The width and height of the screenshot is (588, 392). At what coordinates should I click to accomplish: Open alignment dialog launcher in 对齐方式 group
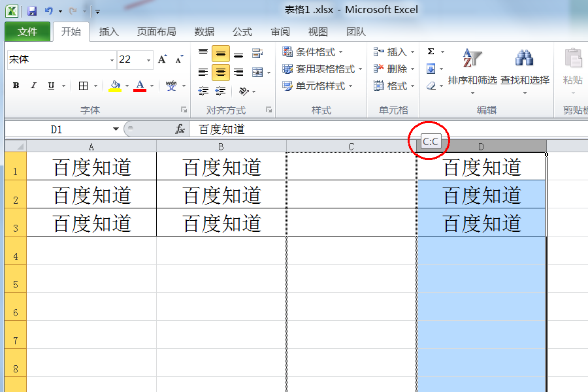[269, 110]
